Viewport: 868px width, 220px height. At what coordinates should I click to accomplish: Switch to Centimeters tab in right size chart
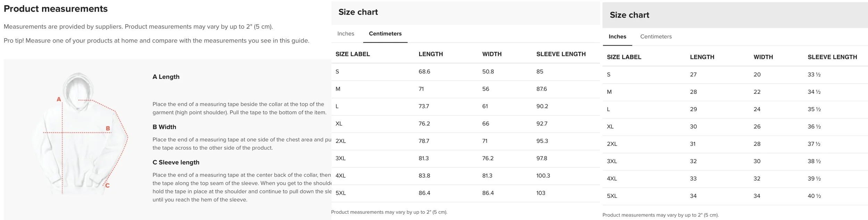[656, 37]
